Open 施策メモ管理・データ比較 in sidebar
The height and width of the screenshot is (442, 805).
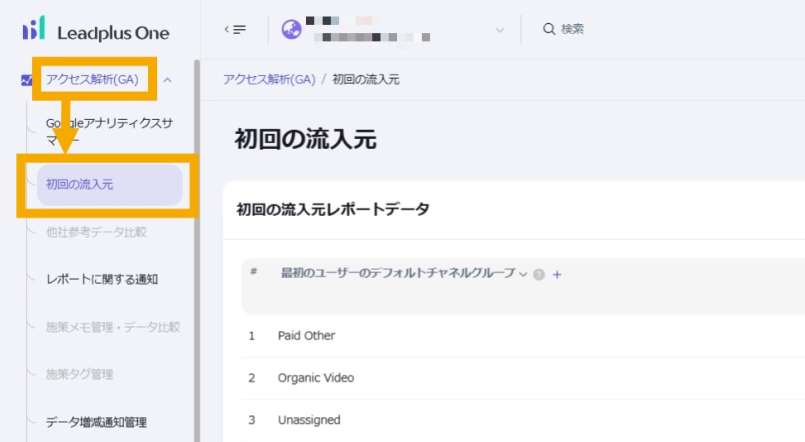pyautogui.click(x=112, y=327)
